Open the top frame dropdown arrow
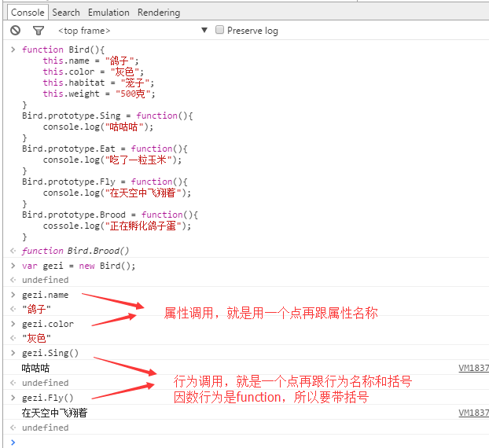This screenshot has width=489, height=448. (x=204, y=30)
